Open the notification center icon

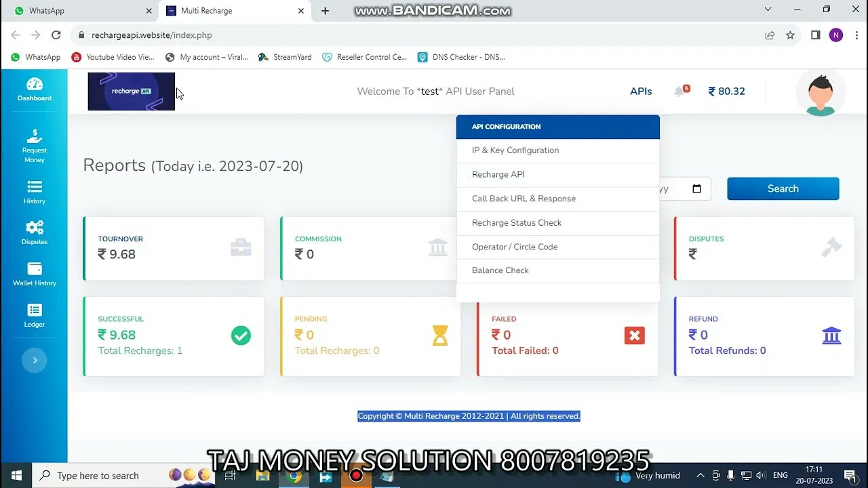(850, 475)
